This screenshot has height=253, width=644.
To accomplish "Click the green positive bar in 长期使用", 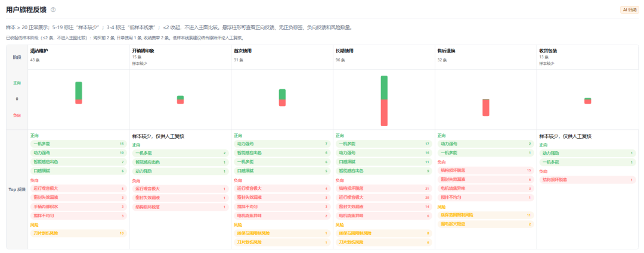I will pos(384,88).
